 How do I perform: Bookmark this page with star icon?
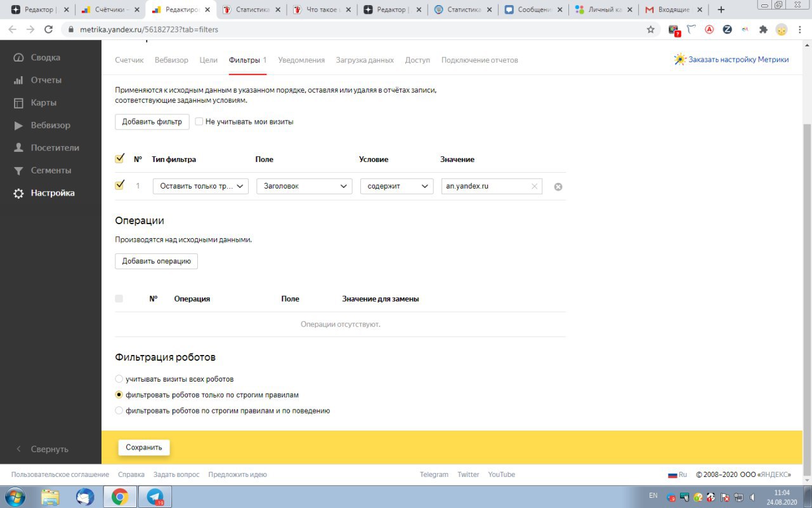(650, 30)
